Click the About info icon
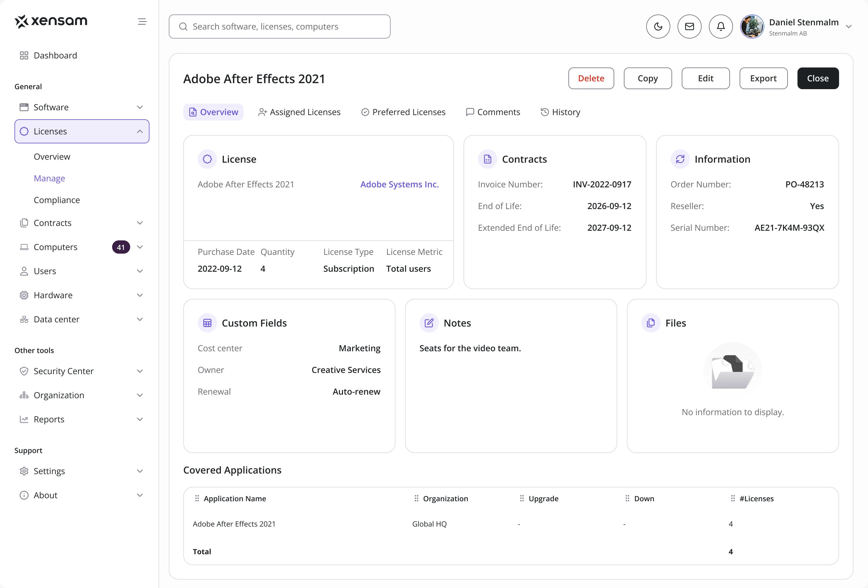This screenshot has width=868, height=588. [x=24, y=495]
